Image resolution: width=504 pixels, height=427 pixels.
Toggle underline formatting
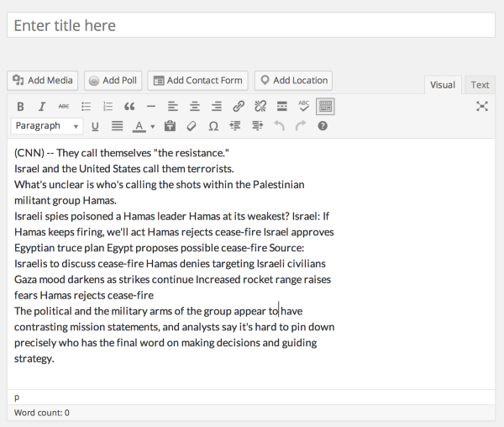[x=94, y=126]
